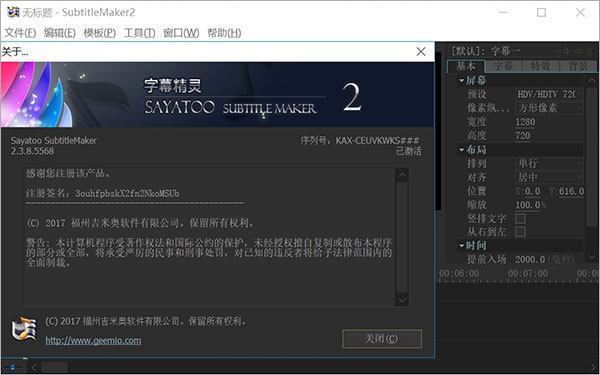This screenshot has width=600, height=375.
Task: Click the 宽度 value 1280
Action: 525,122
